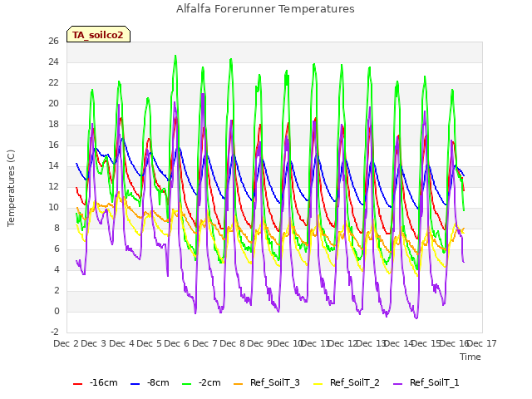This screenshot has height=399, width=532.
Task: Toggle the Ref_SoilT_2 legend entry
Action: click(x=347, y=382)
